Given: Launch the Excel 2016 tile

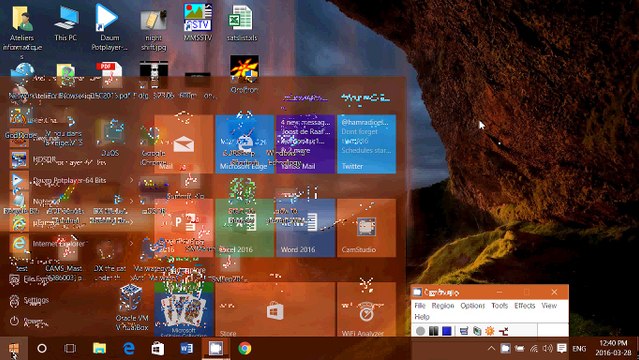Looking at the screenshot, I should [245, 228].
